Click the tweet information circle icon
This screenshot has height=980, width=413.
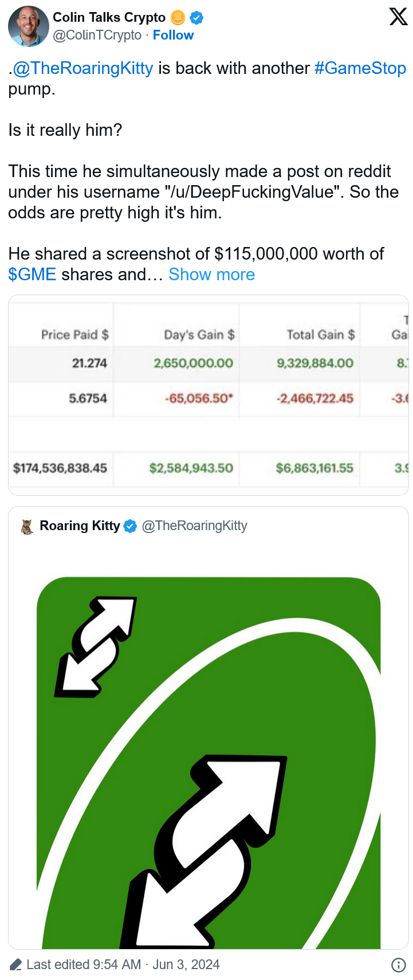[399, 965]
